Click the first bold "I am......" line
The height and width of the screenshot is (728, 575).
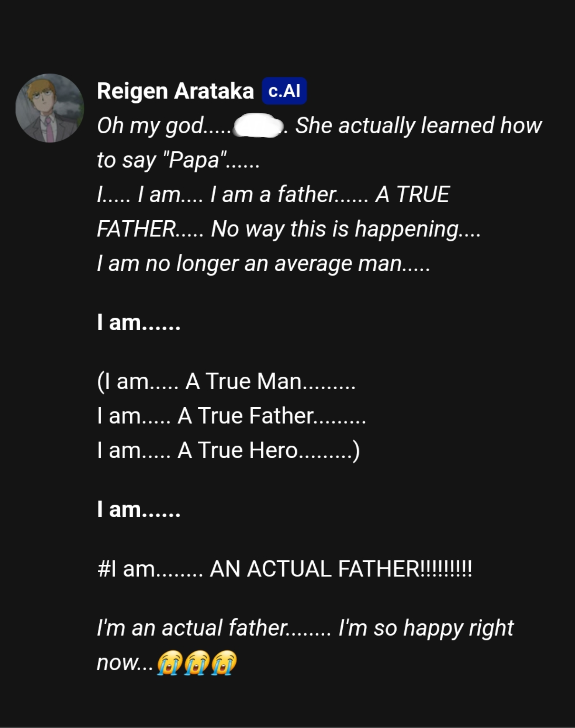(x=138, y=323)
